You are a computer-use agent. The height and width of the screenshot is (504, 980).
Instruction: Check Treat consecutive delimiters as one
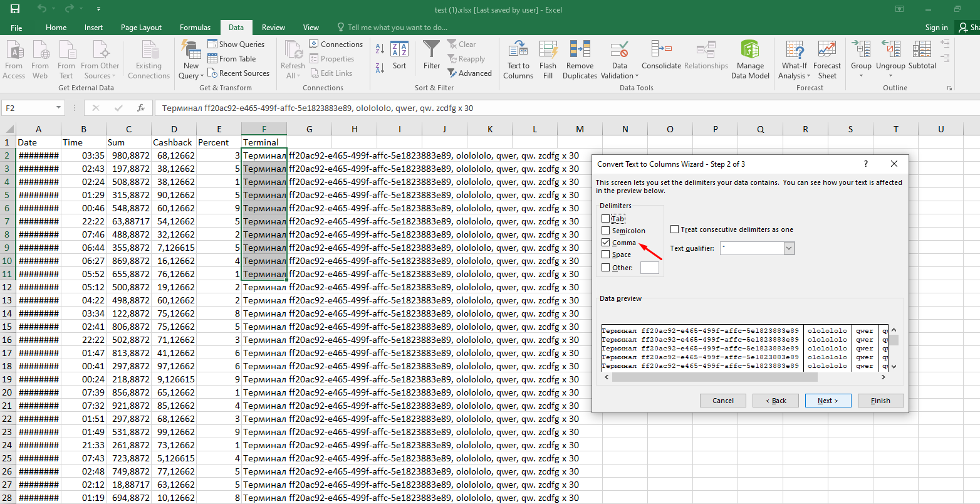pyautogui.click(x=674, y=229)
